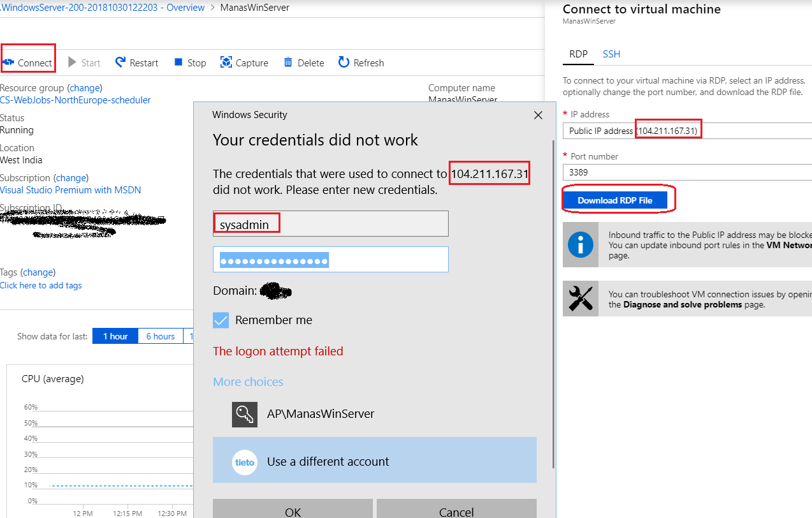Click the tieto account avatar icon
The width and height of the screenshot is (812, 518).
244,463
